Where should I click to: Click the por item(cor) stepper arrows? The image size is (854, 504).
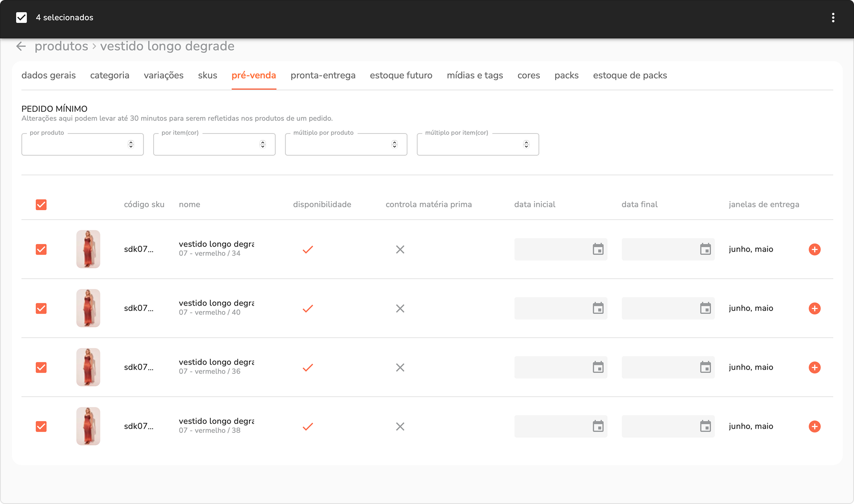[x=263, y=144]
